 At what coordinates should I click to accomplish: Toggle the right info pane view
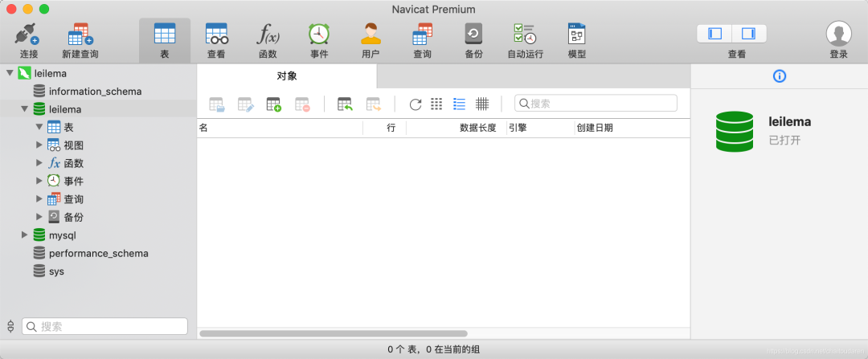tap(749, 34)
